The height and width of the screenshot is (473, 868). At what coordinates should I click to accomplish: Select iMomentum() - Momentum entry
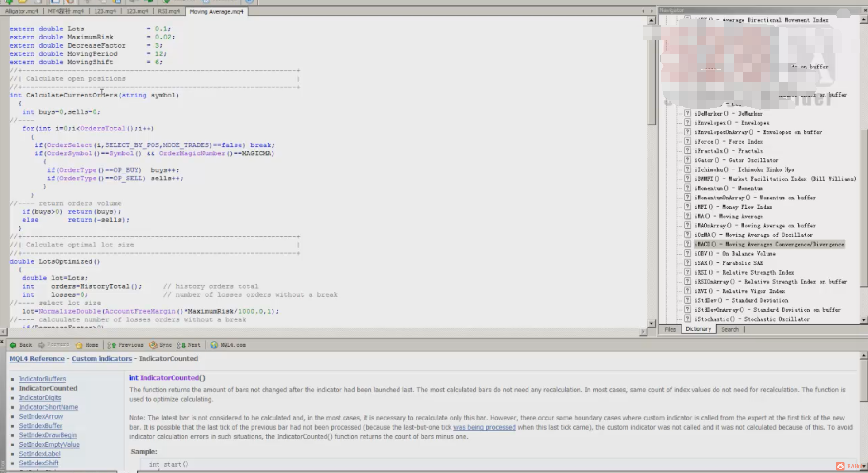(x=729, y=188)
